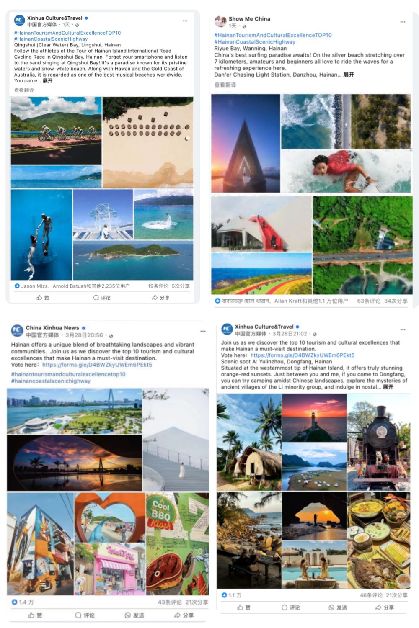View the Cool BBQ mural photo
Image resolution: width=419 pixels, height=628 pixels.
pyautogui.click(x=177, y=543)
